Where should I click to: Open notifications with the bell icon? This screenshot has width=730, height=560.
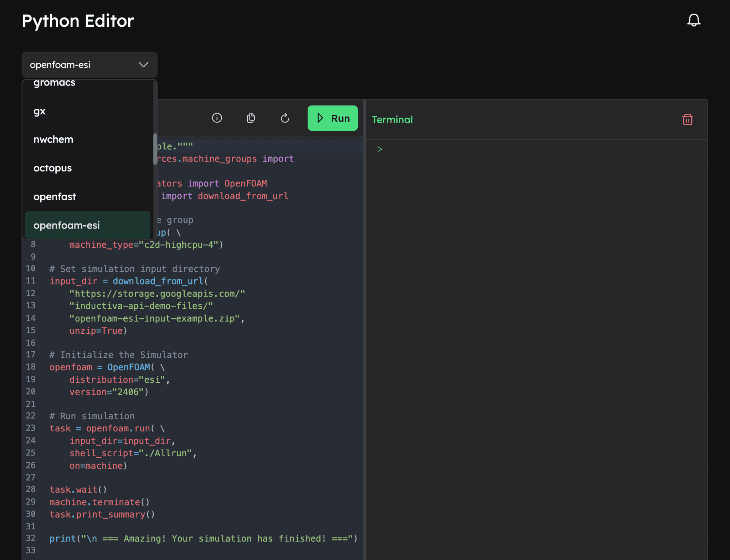tap(693, 20)
